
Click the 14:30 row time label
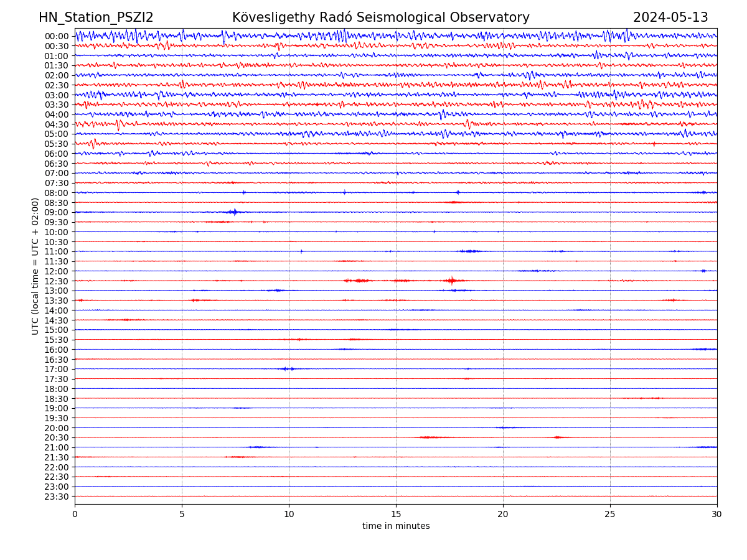[x=57, y=320]
